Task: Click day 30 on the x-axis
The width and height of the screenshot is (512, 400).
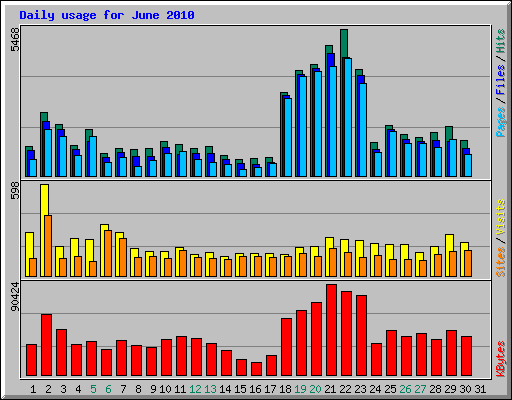Action: pos(465,389)
